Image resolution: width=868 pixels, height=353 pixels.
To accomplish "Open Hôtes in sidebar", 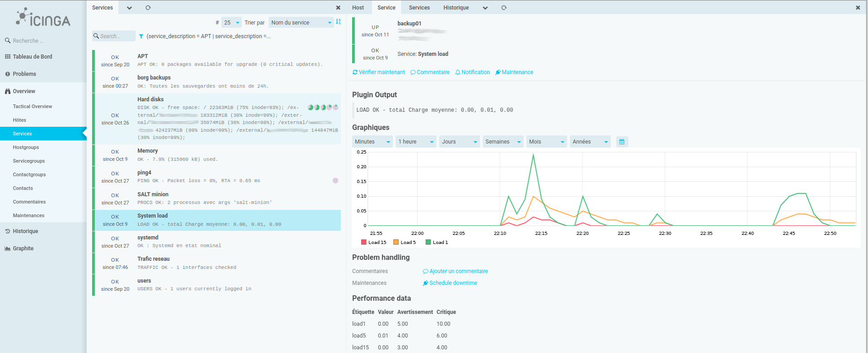I will [x=20, y=120].
